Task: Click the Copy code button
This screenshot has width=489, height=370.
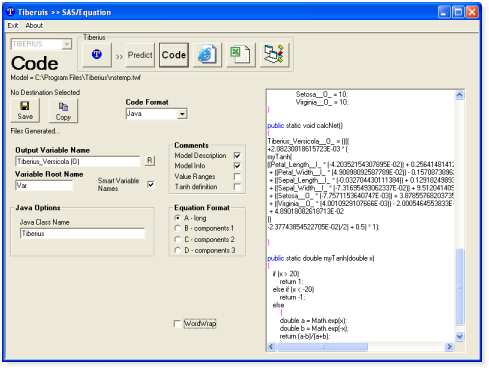Action: pyautogui.click(x=63, y=111)
